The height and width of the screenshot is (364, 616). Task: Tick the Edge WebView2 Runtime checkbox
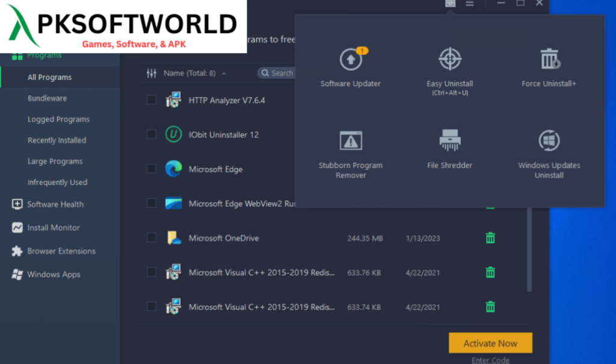pos(151,203)
